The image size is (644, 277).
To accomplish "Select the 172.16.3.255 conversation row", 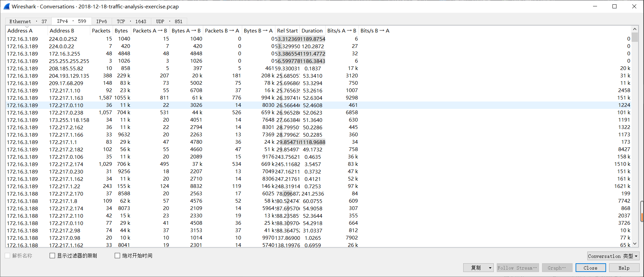I will (319, 54).
